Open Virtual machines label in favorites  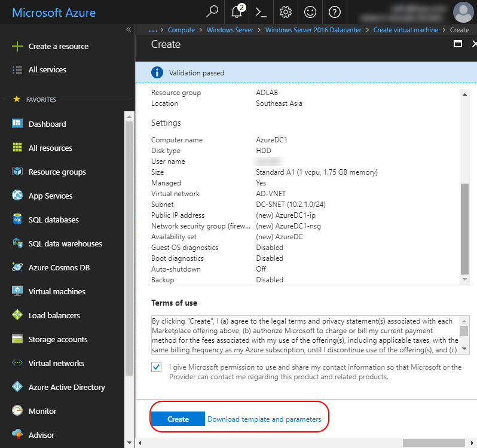[x=57, y=291]
